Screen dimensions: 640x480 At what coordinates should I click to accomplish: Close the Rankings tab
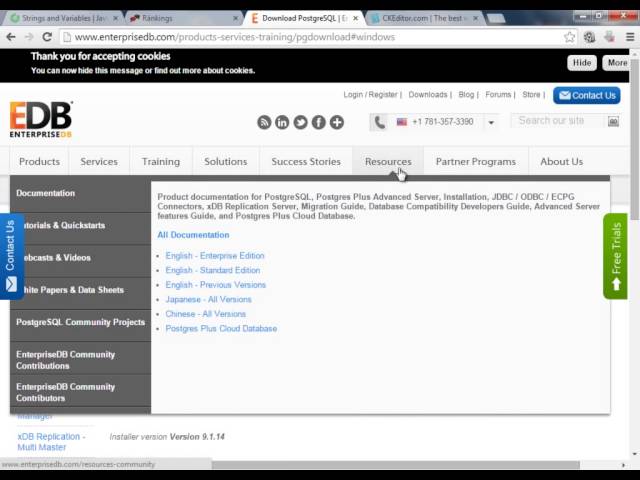click(236, 18)
